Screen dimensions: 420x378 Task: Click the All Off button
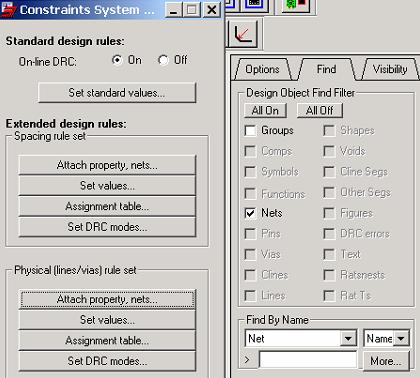320,110
